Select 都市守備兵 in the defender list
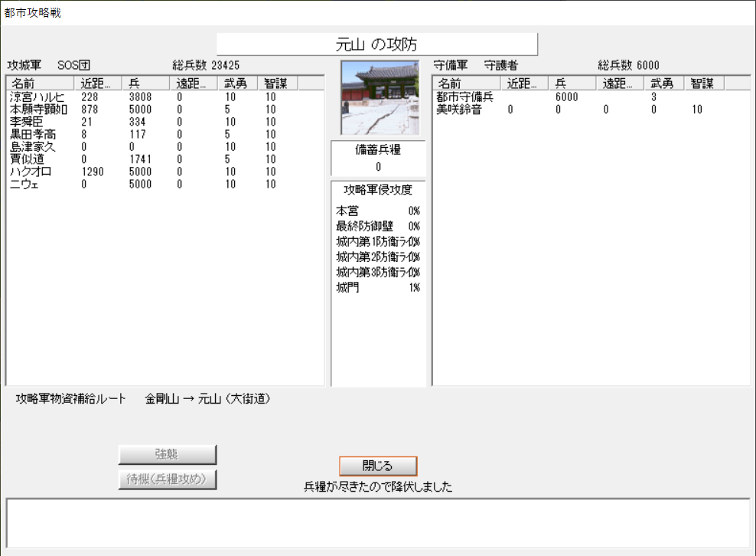 [465, 97]
